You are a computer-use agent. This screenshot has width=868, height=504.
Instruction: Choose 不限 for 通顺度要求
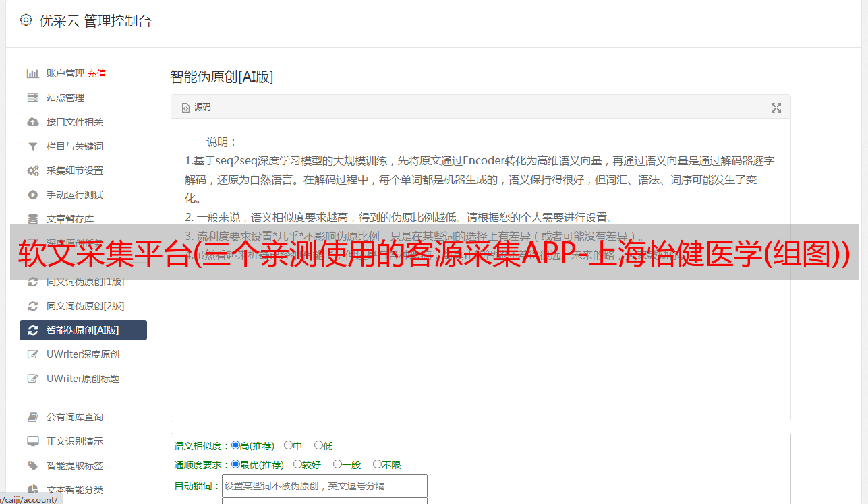pos(377,464)
